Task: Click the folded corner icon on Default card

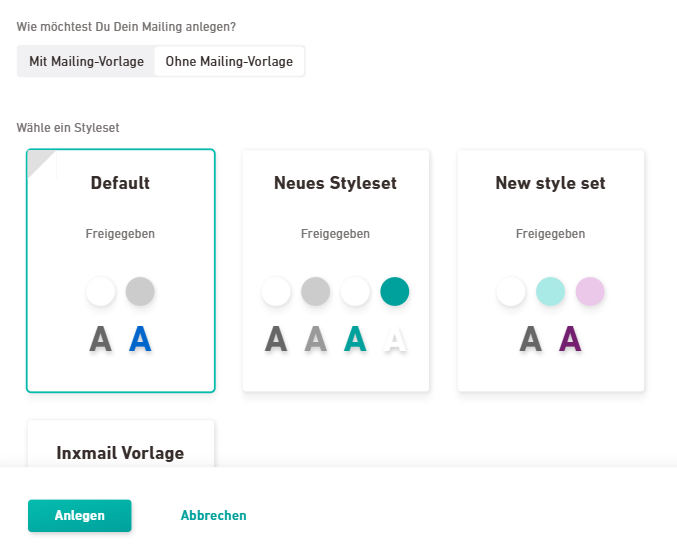Action: click(x=40, y=162)
